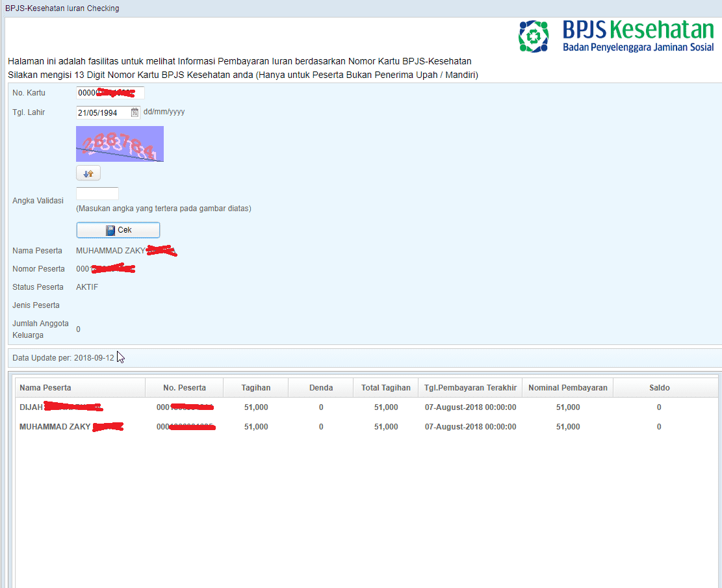The height and width of the screenshot is (588, 722).
Task: Click the dd/mm/yyyy format hint
Action: 164,112
